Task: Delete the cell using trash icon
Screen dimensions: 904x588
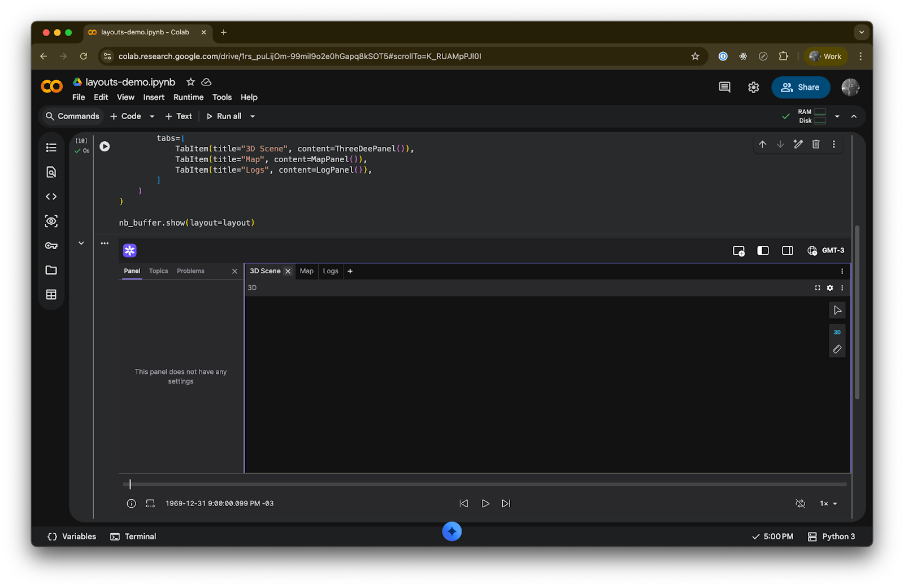Action: 816,145
